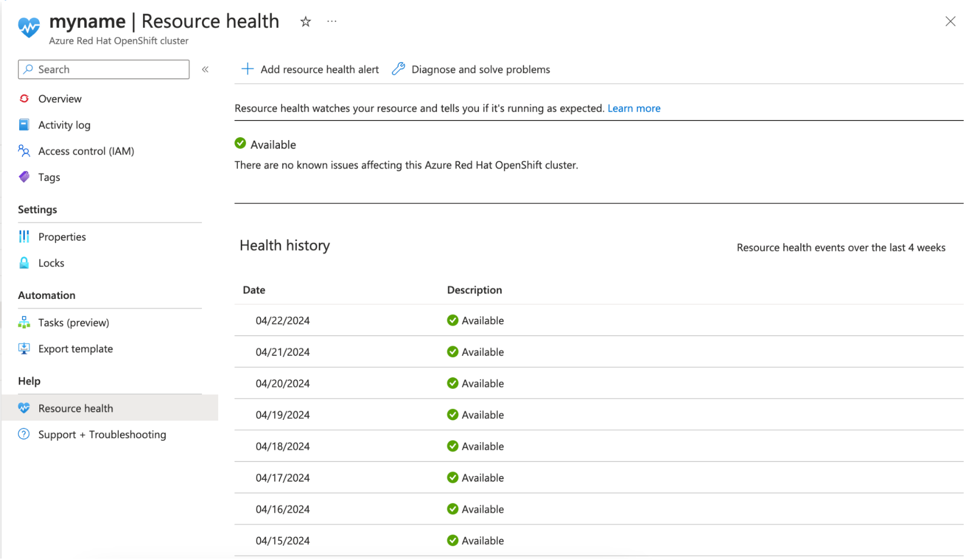Open the Tags icon entry
980x559 pixels.
(x=24, y=177)
